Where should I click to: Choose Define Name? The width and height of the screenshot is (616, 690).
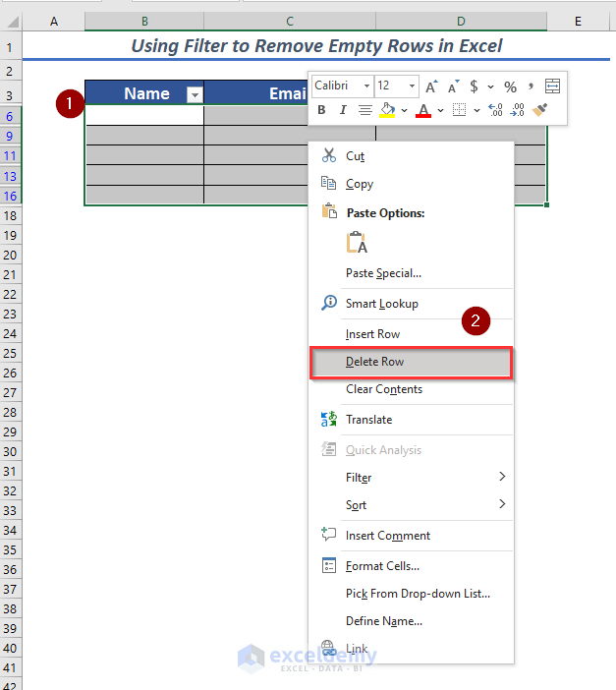click(411, 621)
